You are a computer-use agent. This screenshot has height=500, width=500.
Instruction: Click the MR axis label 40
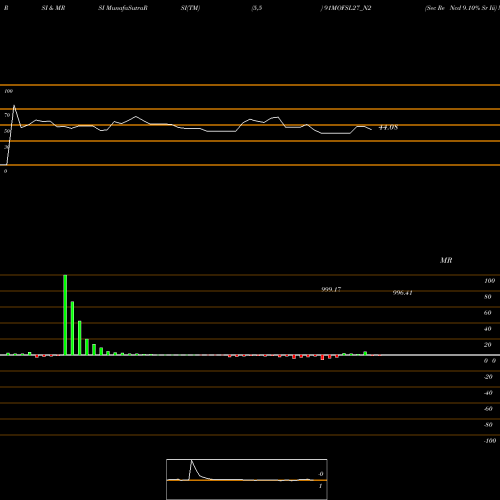[487, 329]
